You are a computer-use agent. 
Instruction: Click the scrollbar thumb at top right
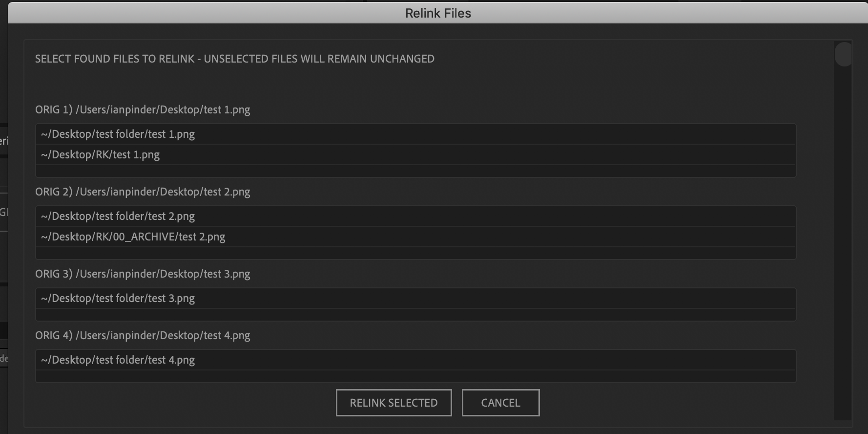coord(843,54)
